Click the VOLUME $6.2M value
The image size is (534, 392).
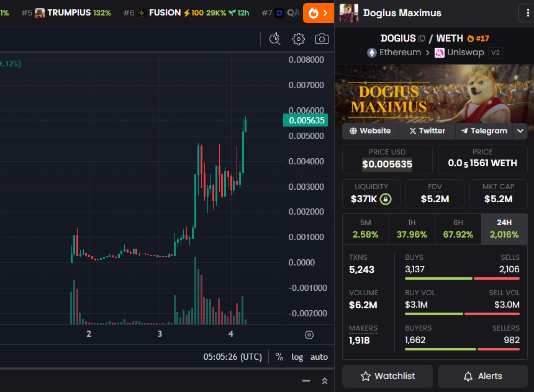point(363,305)
